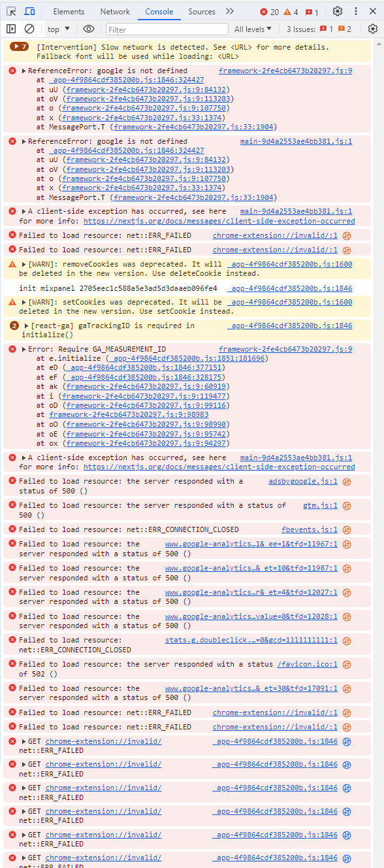Screen dimensions: 384x868
Task: Create a live expression with the eye icon
Action: click(88, 29)
